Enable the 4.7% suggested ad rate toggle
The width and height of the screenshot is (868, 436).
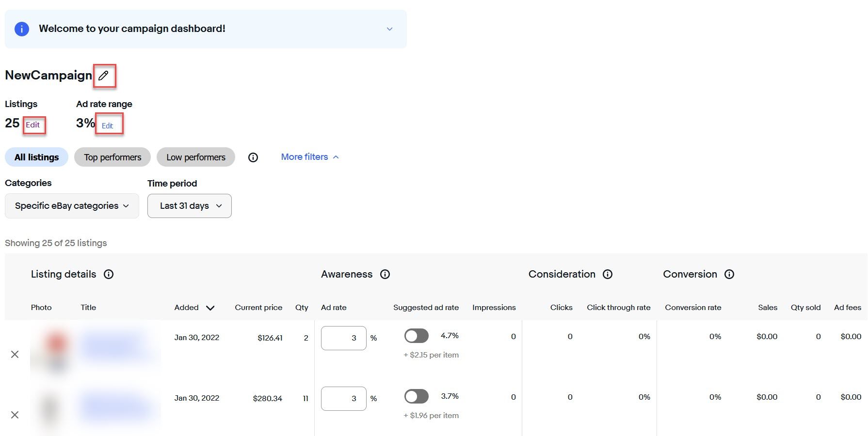point(416,336)
